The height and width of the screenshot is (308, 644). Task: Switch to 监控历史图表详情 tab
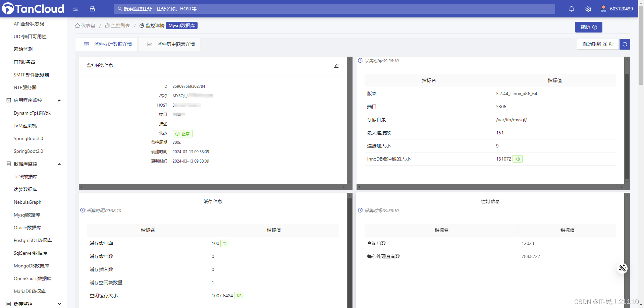pos(170,44)
